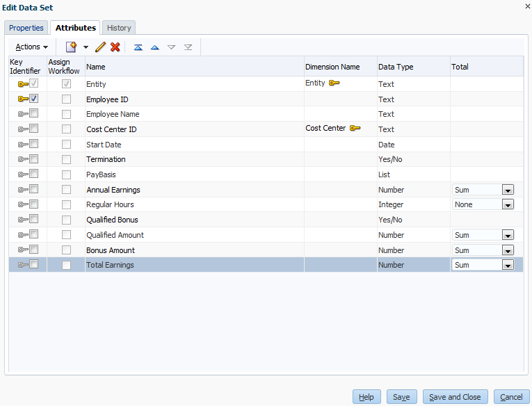Enable Assign Workflow for Total Earnings
The width and height of the screenshot is (532, 406).
(66, 265)
